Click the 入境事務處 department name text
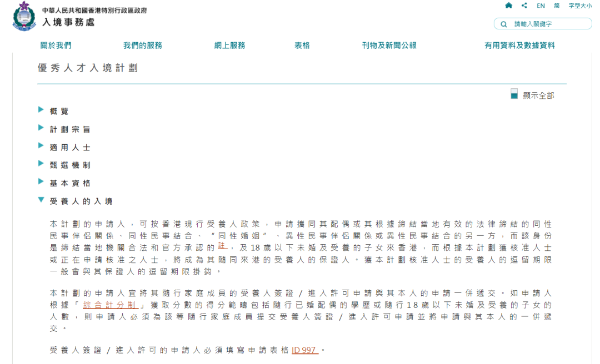The height and width of the screenshot is (364, 600). click(68, 22)
